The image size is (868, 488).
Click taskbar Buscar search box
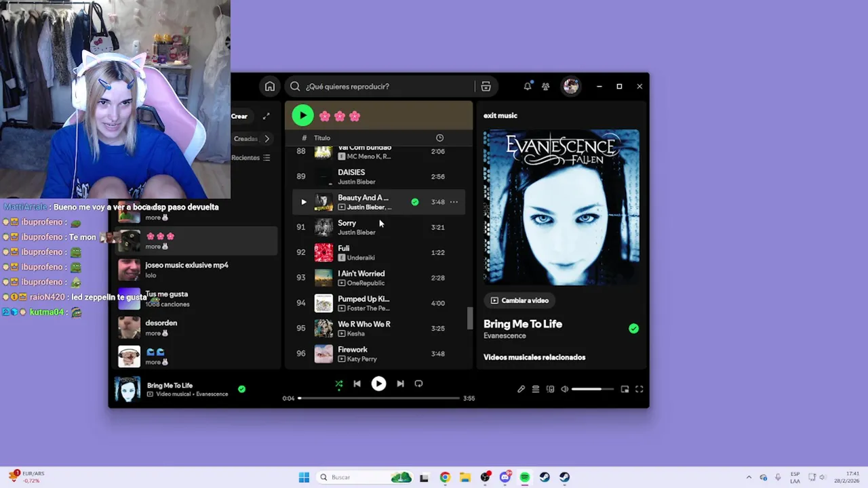[x=366, y=477]
